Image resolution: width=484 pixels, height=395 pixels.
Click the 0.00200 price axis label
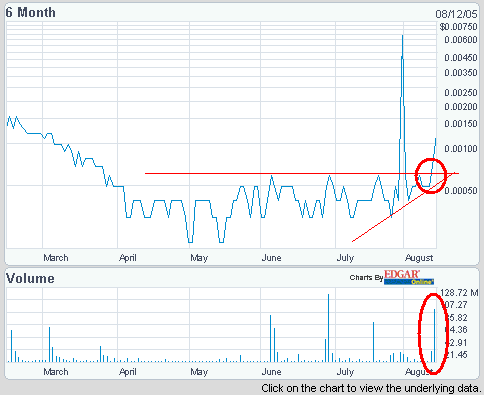[x=461, y=107]
